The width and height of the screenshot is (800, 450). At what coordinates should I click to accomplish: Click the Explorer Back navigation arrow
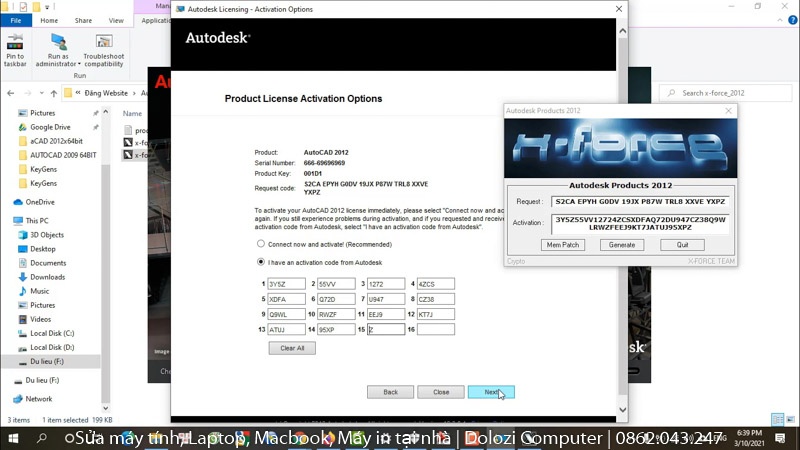[x=11, y=93]
